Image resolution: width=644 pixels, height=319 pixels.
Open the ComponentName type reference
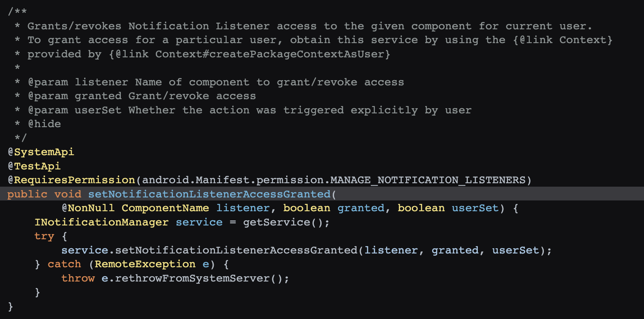pyautogui.click(x=165, y=208)
